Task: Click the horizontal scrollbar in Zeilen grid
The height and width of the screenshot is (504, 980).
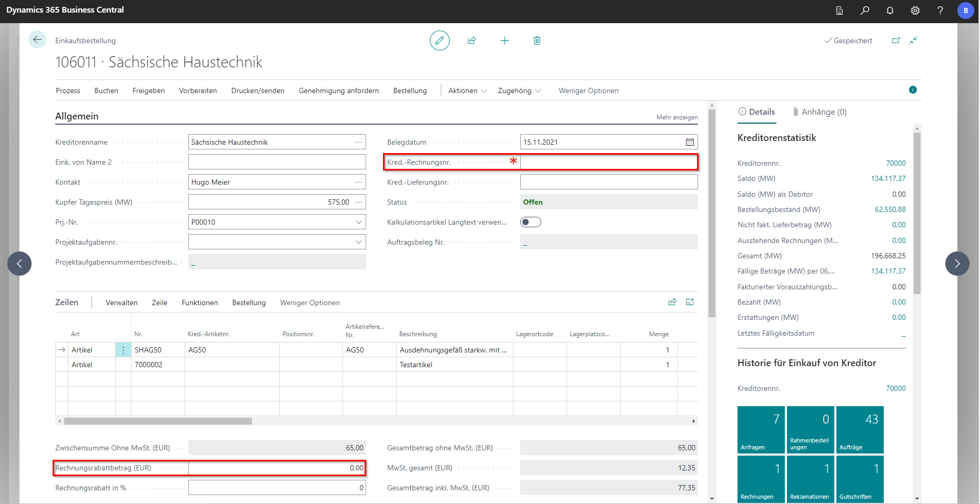Action: (x=158, y=421)
